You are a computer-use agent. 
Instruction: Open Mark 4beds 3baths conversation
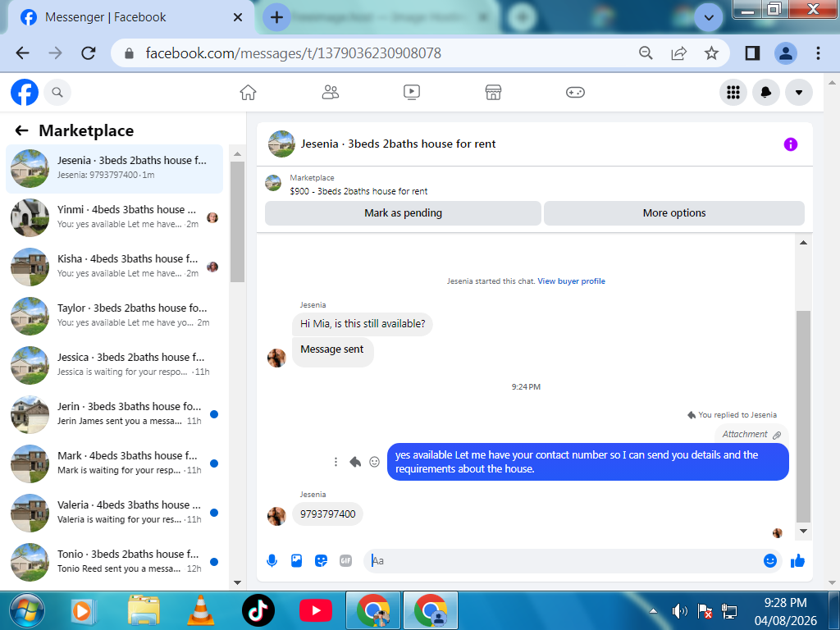coord(114,464)
